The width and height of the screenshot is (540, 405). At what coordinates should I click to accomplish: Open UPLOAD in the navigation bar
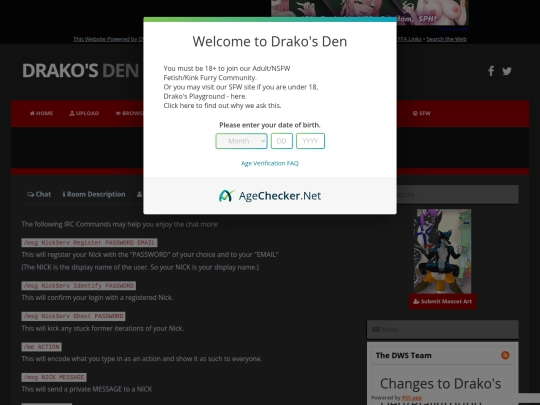84,113
